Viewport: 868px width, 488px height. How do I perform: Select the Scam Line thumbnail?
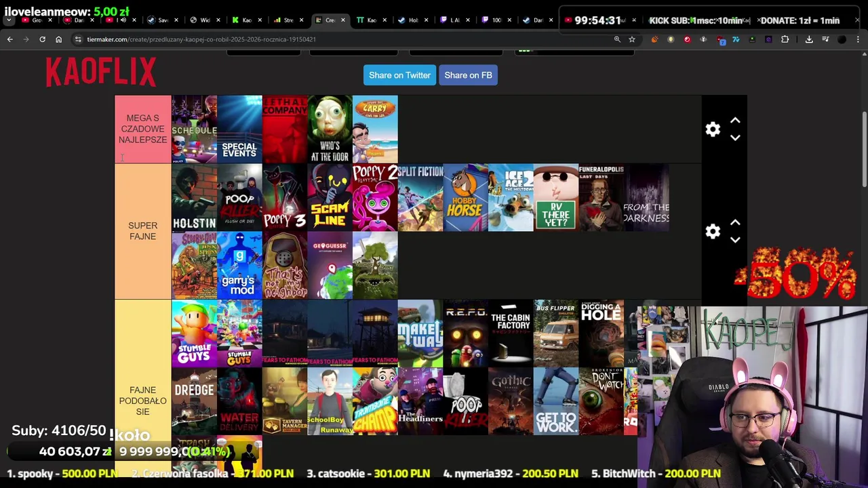tap(330, 198)
